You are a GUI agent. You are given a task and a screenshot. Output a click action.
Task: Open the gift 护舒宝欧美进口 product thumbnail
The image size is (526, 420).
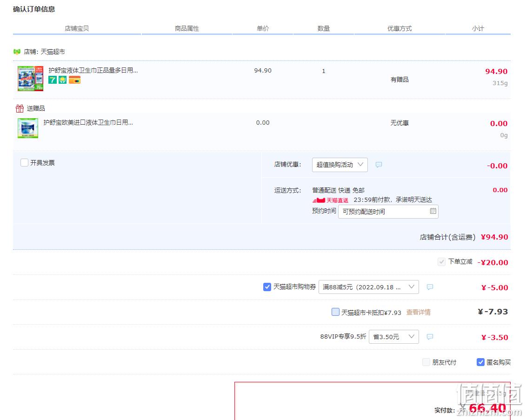click(x=28, y=128)
